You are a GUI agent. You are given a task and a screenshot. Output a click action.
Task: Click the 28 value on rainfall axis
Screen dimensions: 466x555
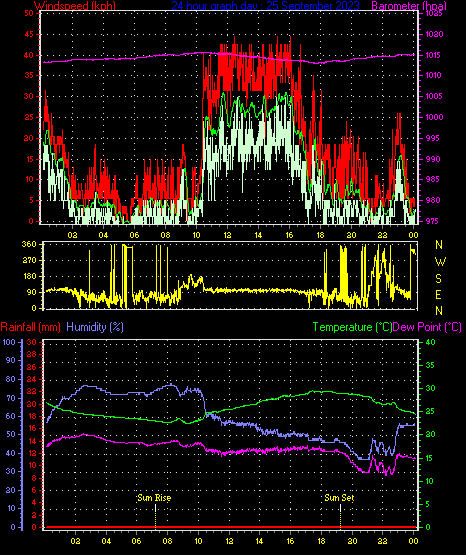click(x=32, y=355)
